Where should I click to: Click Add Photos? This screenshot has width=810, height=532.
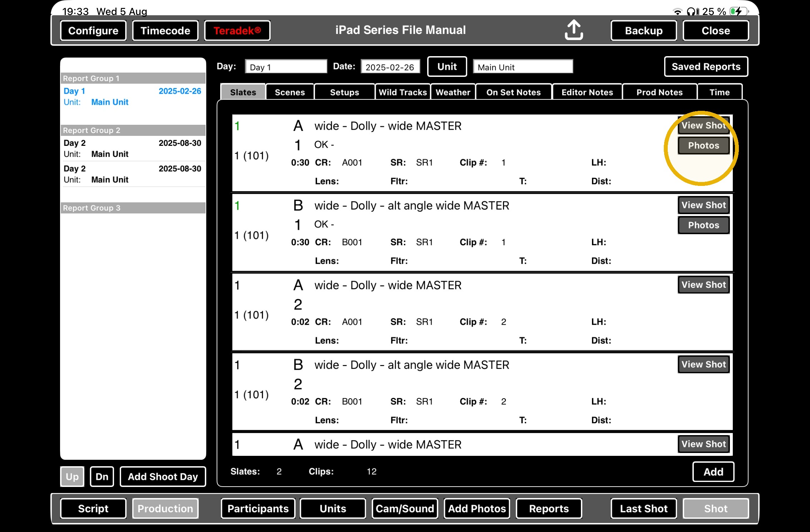point(477,508)
